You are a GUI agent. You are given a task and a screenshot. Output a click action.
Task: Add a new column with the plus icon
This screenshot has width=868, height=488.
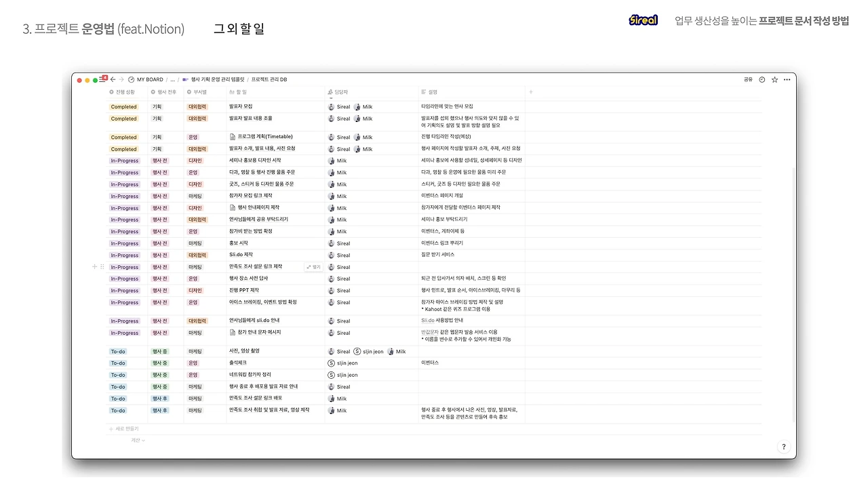tap(531, 91)
